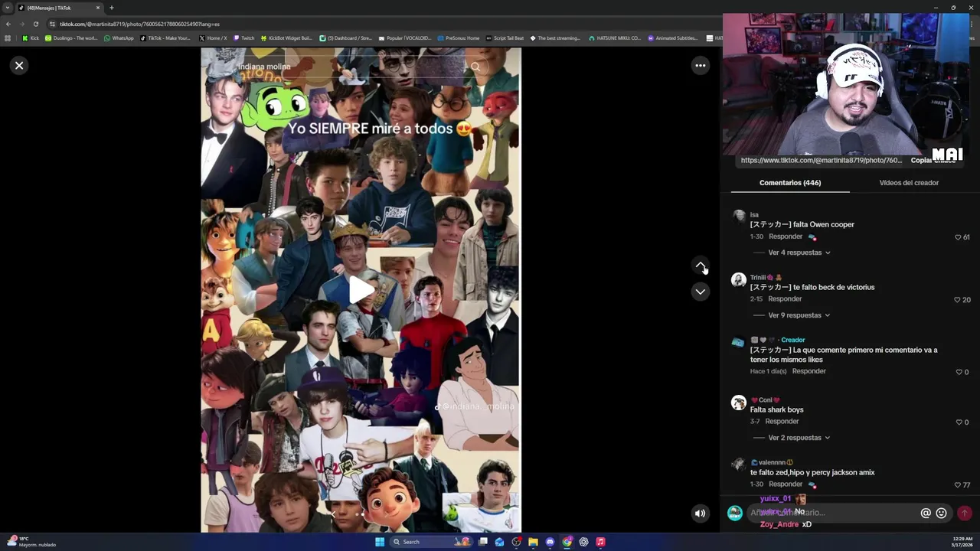Close the TikTok photo viewer
Viewport: 980px width, 551px height.
click(19, 65)
